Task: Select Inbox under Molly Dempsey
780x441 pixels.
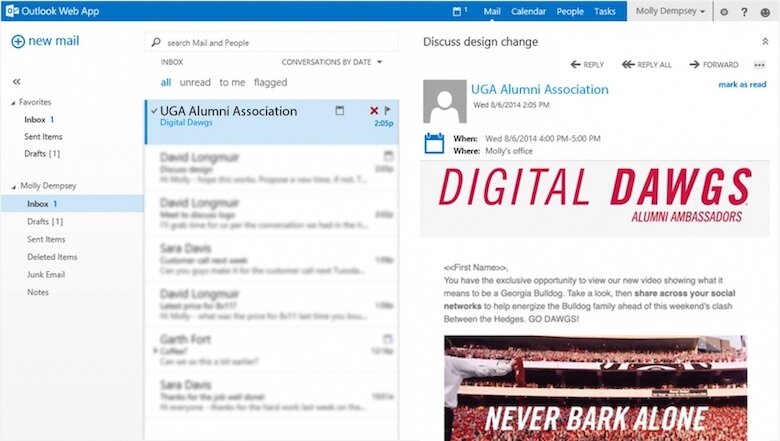Action: click(x=72, y=204)
